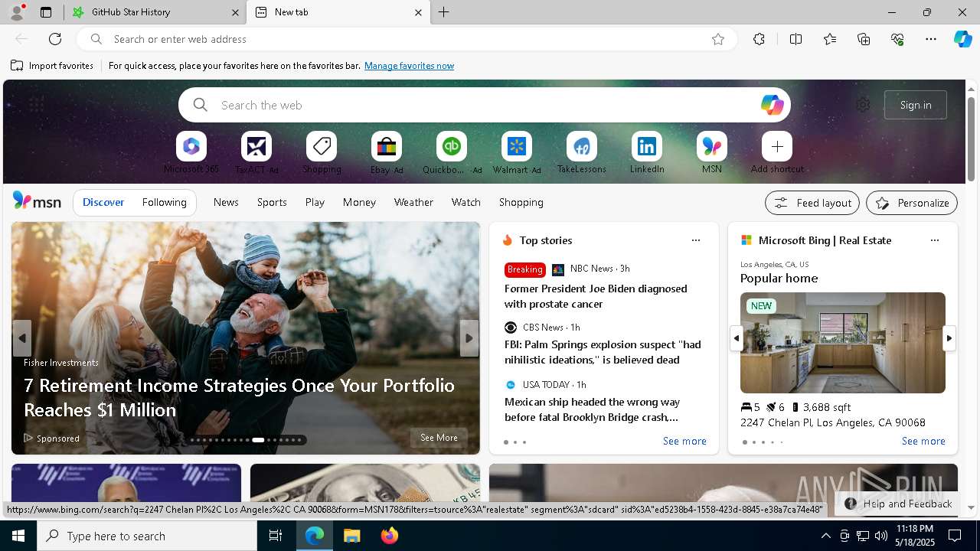Click Import favorites on the favorites bar
This screenshot has height=551, width=980.
[x=52, y=66]
